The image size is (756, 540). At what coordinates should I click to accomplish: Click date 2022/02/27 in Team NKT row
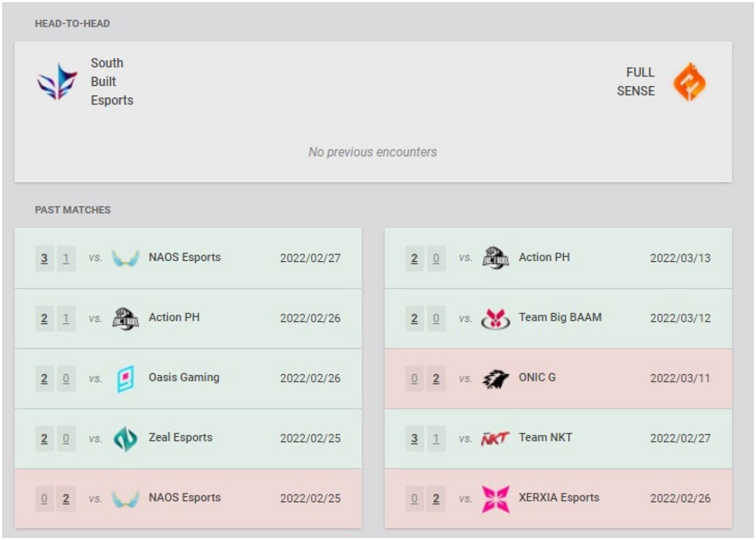point(680,438)
